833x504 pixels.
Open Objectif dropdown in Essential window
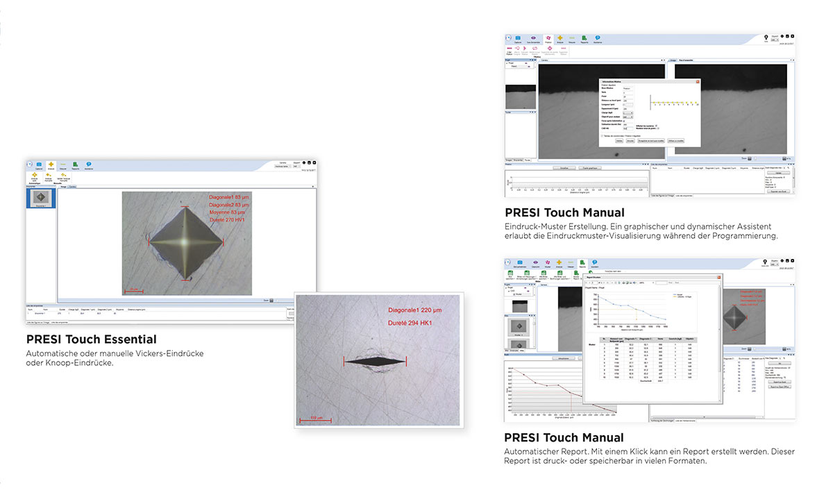pos(296,167)
